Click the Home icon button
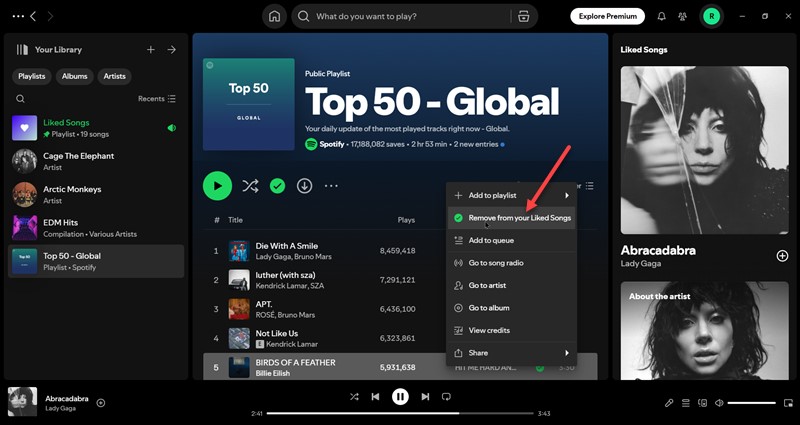 tap(274, 16)
